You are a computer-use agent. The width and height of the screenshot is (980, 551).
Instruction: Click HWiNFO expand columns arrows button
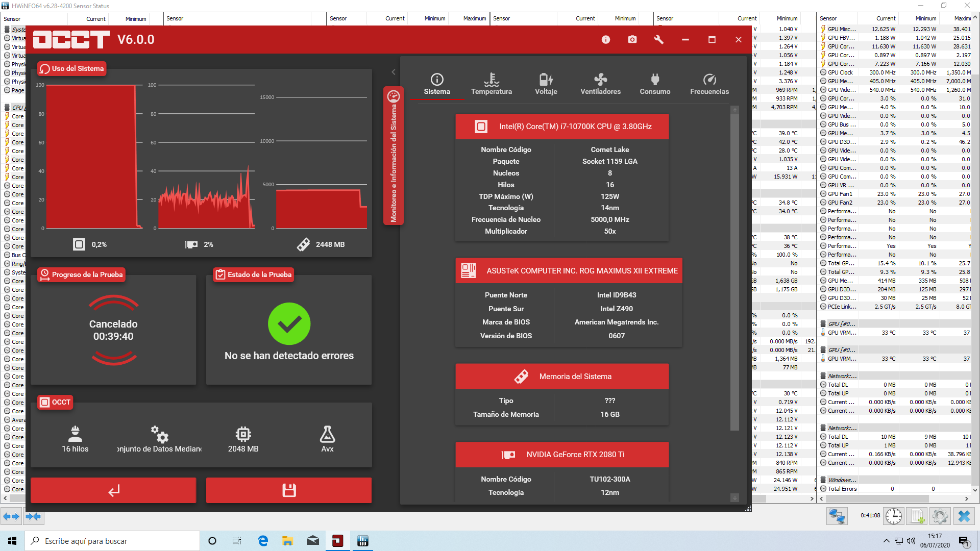tap(11, 517)
